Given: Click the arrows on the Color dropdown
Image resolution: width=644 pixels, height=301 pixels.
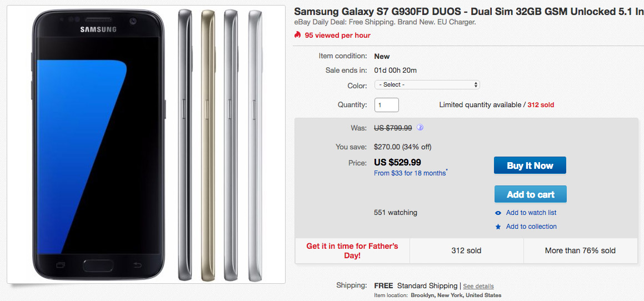Looking at the screenshot, I should tap(476, 85).
